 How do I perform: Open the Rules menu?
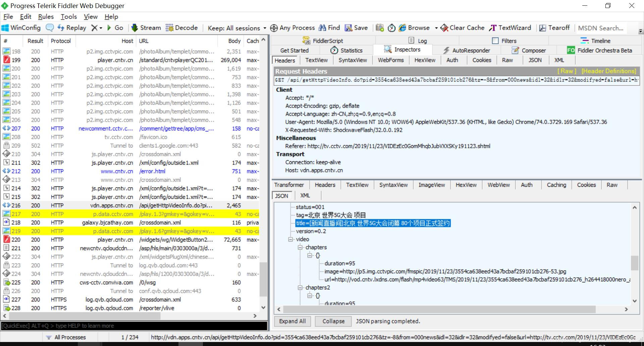pyautogui.click(x=46, y=17)
